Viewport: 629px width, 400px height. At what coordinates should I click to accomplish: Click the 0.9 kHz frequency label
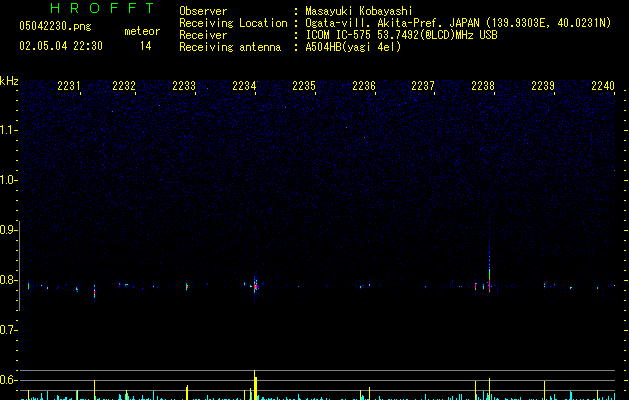tap(8, 230)
